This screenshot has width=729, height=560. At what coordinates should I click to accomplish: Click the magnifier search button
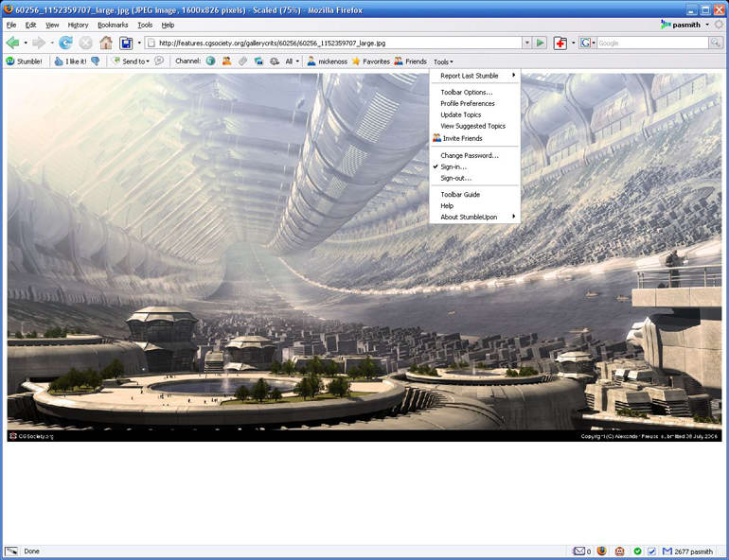pyautogui.click(x=715, y=44)
